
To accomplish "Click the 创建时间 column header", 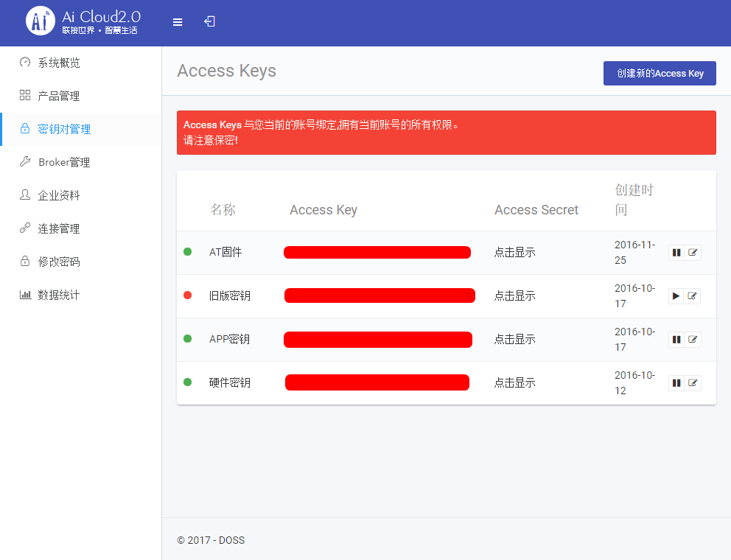I will [x=634, y=200].
